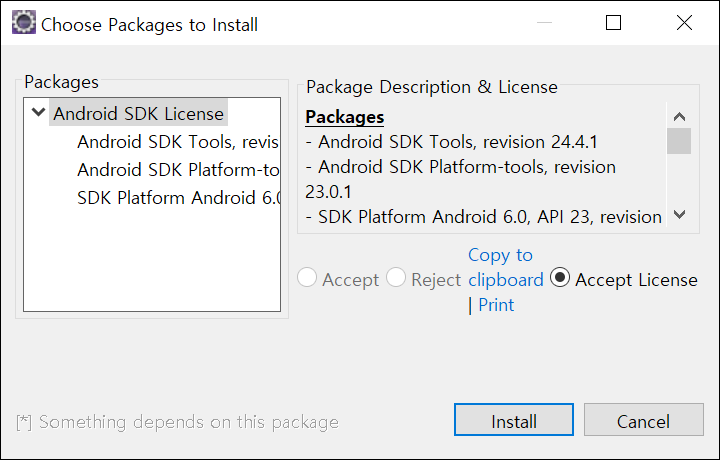
Task: Click the Cancel button
Action: click(643, 420)
